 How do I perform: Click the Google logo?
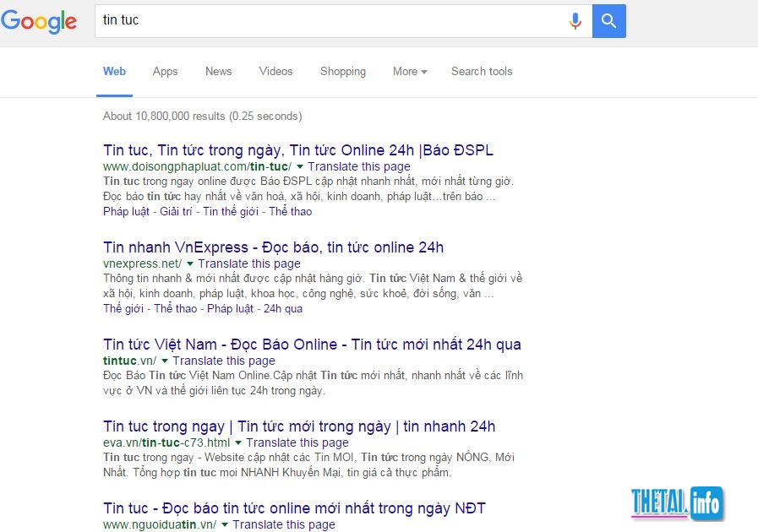point(39,22)
